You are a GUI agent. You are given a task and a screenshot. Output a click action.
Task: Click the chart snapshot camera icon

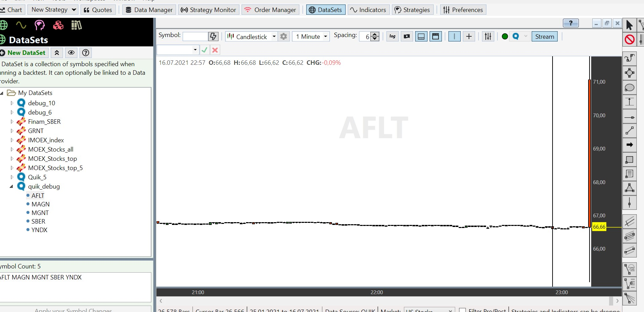point(407,36)
